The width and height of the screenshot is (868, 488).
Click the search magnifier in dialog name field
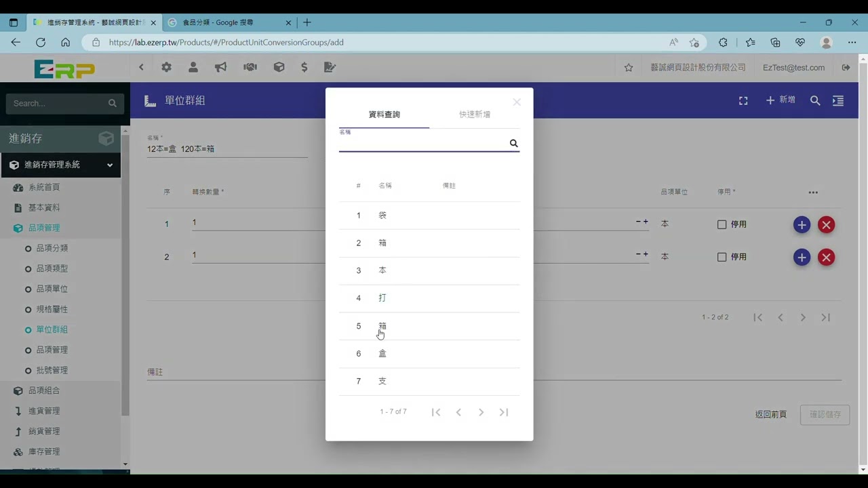coord(513,143)
